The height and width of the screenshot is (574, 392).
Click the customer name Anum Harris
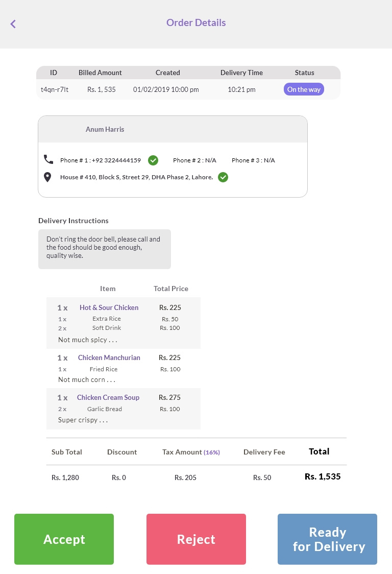coord(105,130)
